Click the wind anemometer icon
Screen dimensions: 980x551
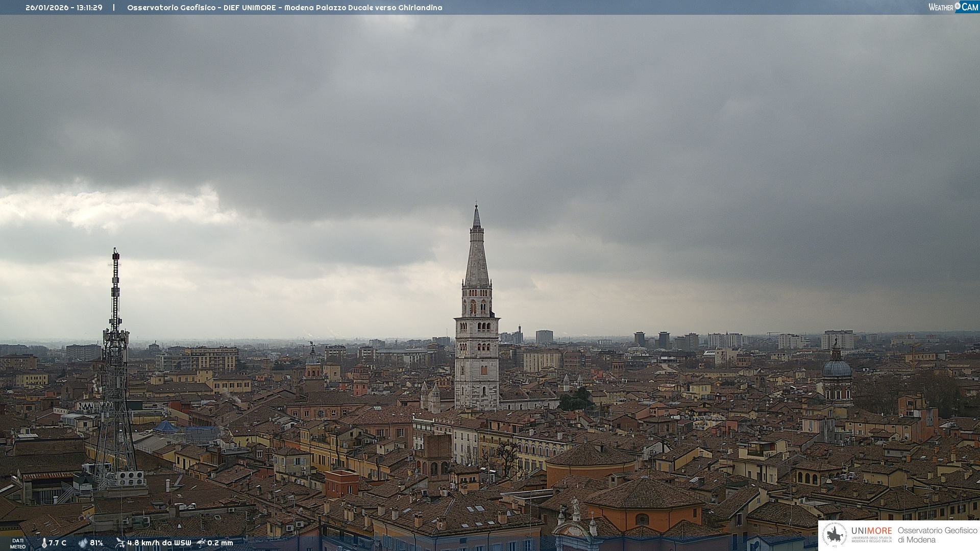(x=120, y=543)
